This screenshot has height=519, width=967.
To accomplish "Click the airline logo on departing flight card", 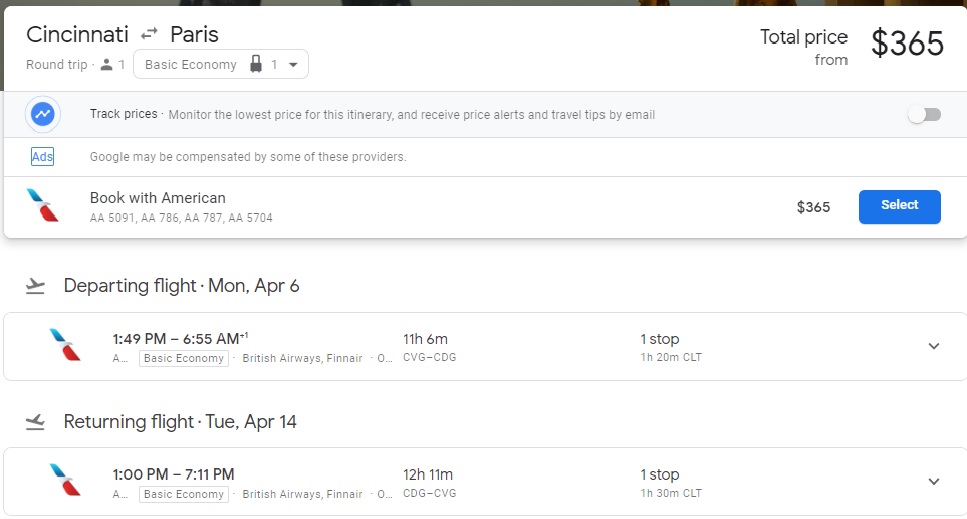I will coord(65,345).
